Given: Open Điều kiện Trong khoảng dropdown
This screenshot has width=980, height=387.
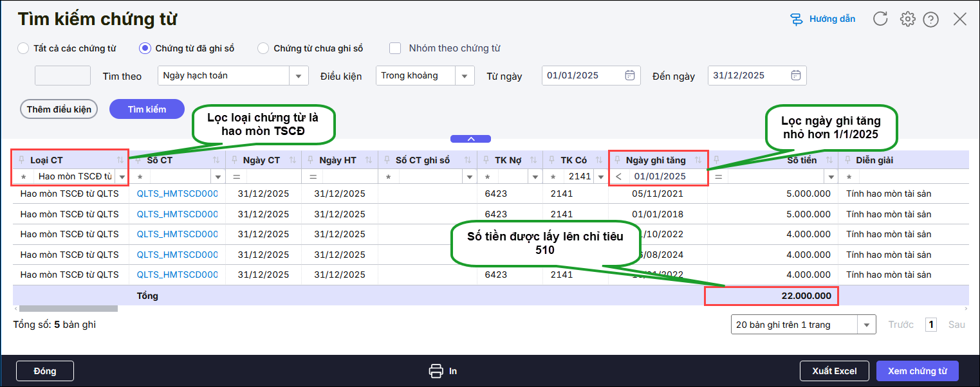Looking at the screenshot, I should pyautogui.click(x=465, y=76).
